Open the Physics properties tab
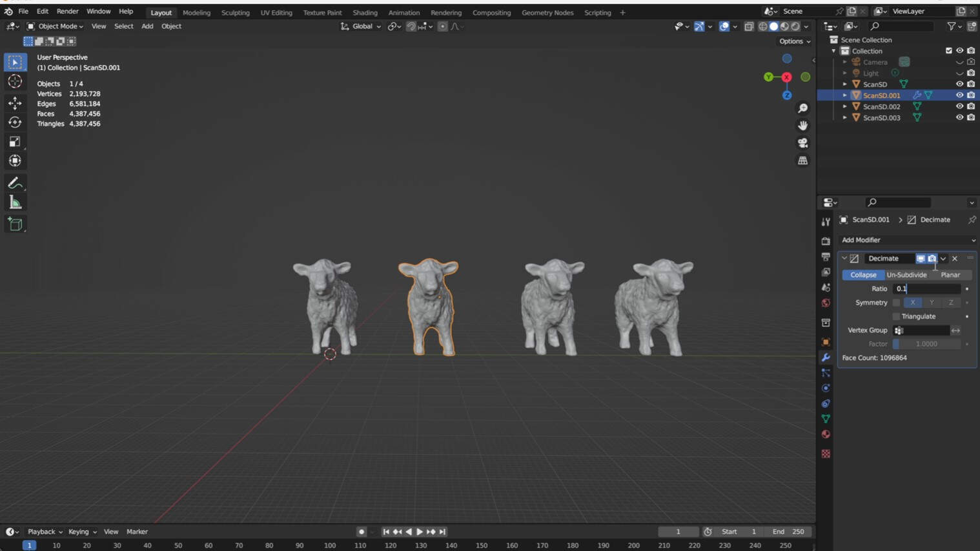Viewport: 980px width, 551px height. (826, 388)
